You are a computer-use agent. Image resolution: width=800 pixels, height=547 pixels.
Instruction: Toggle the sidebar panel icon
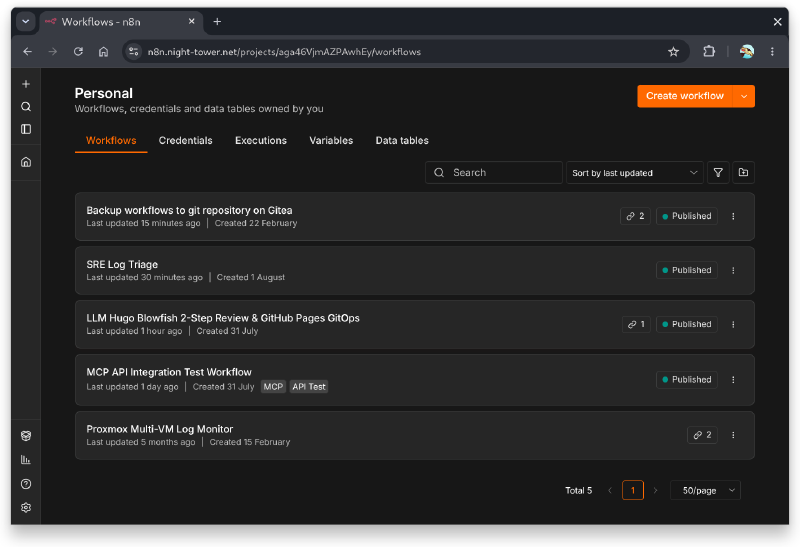26,129
